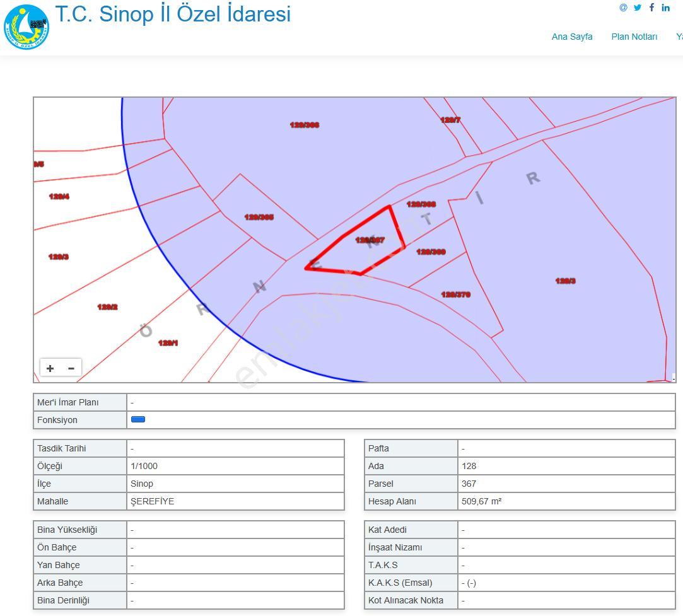Viewport: 683px width, 616px height.
Task: Go to Ana Sayfa menu item
Action: pos(572,37)
